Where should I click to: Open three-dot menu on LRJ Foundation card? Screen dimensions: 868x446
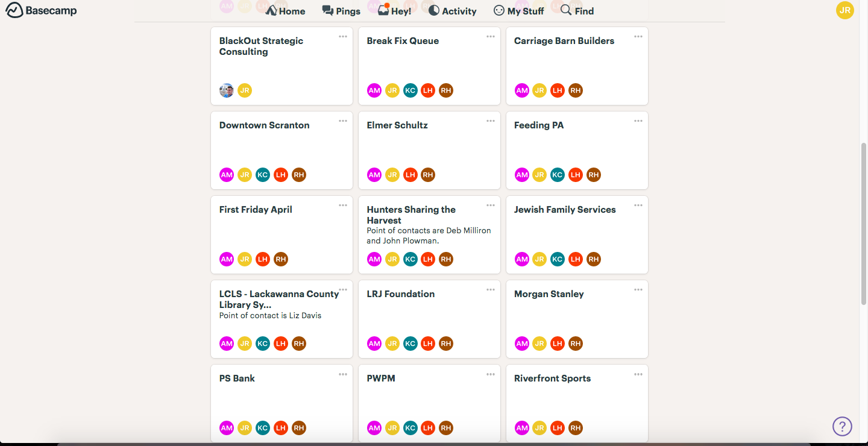491,290
